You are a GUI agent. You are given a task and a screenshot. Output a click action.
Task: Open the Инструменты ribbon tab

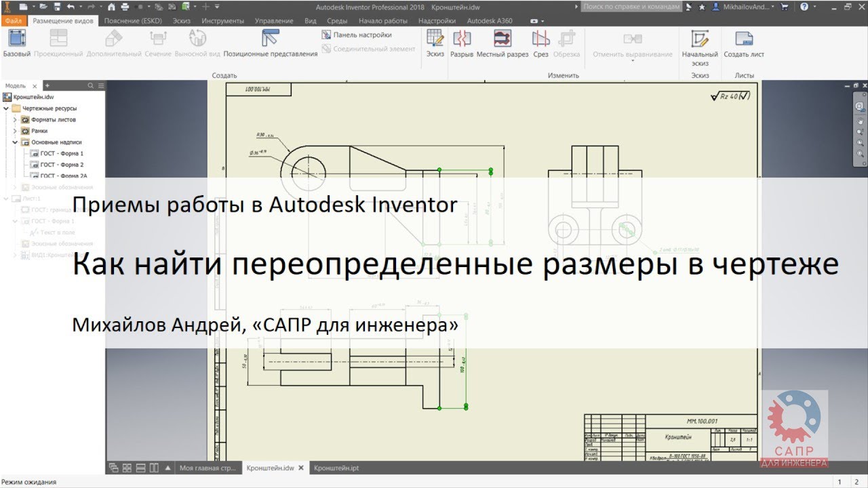(224, 21)
